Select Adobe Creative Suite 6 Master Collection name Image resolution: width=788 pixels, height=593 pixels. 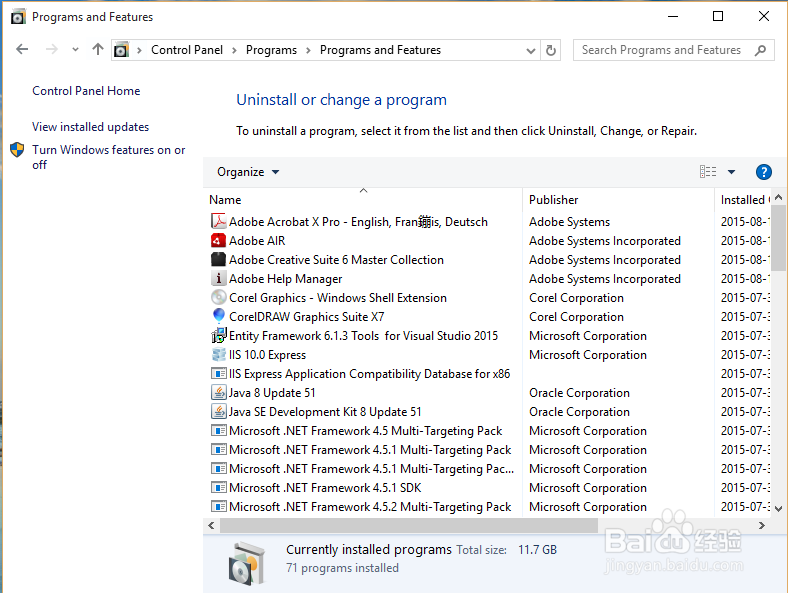(336, 260)
